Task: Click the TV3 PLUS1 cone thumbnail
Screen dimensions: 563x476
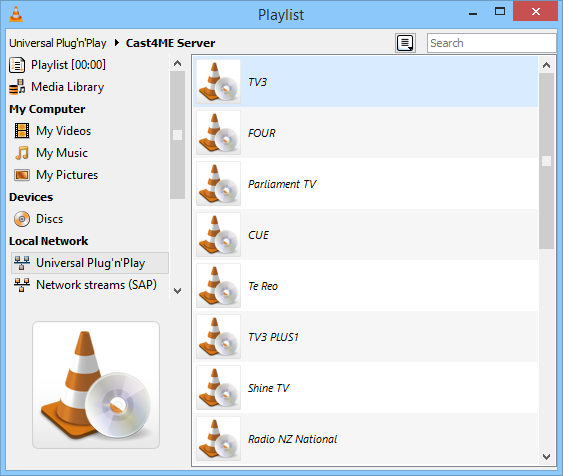Action: pyautogui.click(x=218, y=337)
